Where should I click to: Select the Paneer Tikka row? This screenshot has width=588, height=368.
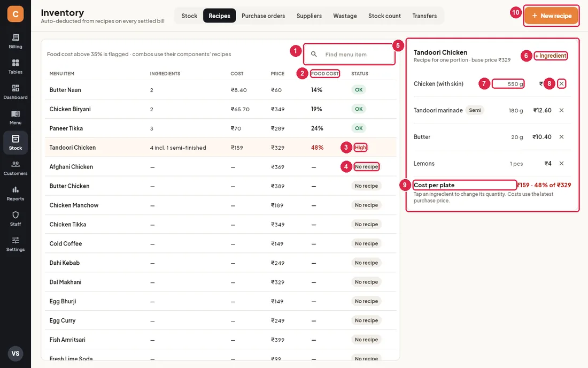(x=220, y=128)
